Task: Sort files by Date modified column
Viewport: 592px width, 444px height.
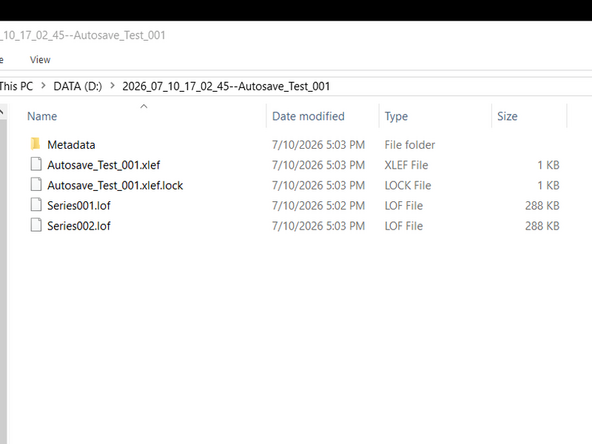Action: click(308, 116)
